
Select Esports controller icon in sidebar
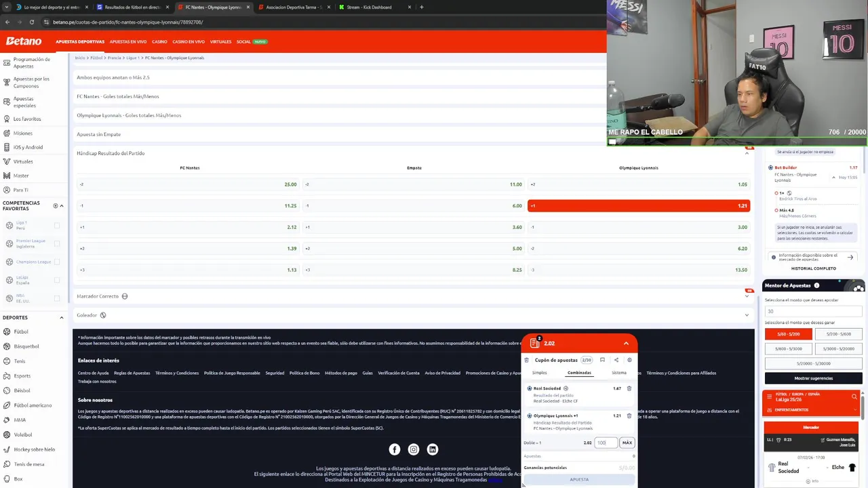coord(6,375)
